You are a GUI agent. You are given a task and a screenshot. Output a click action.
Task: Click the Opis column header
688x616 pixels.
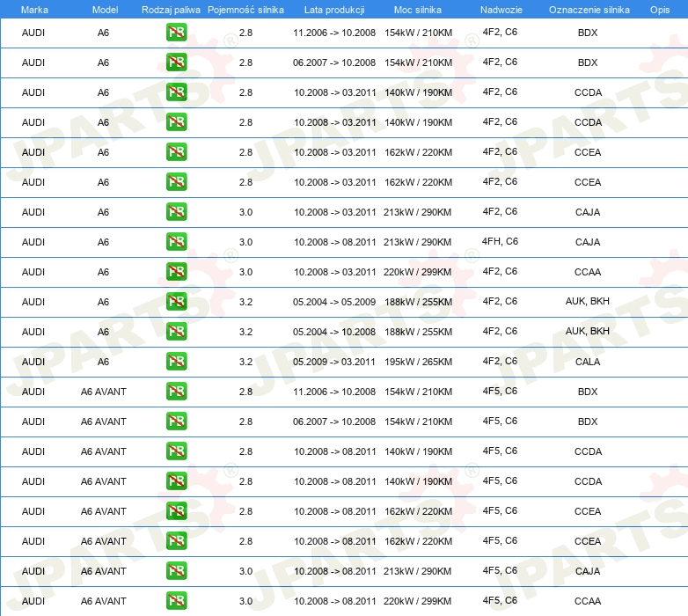660,10
